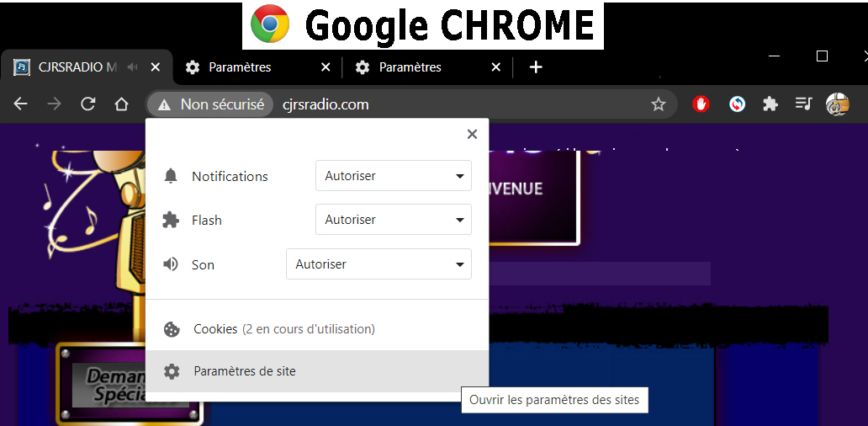Click the Notifications bell icon
Screen dimensions: 868x426
[171, 176]
